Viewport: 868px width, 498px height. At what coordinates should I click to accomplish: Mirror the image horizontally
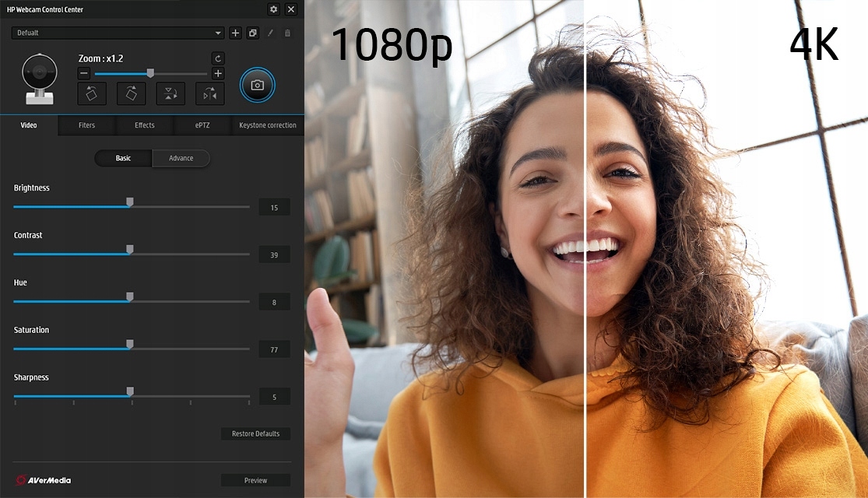point(210,93)
